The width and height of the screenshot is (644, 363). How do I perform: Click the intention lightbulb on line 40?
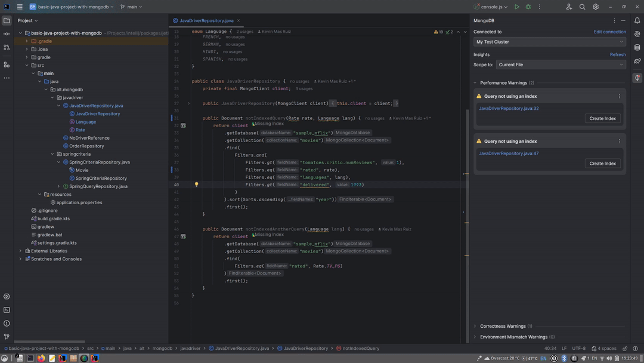pos(196,184)
